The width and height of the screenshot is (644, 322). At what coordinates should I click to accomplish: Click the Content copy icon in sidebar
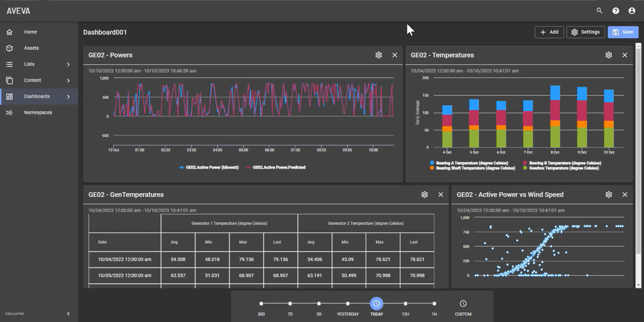pyautogui.click(x=9, y=80)
